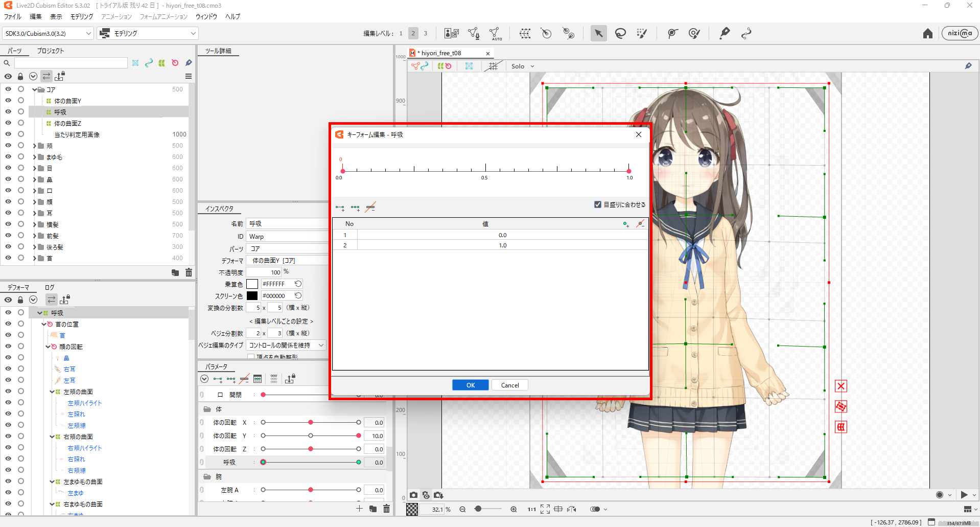The image size is (980, 527).
Task: Open the home screen icon
Action: point(928,34)
